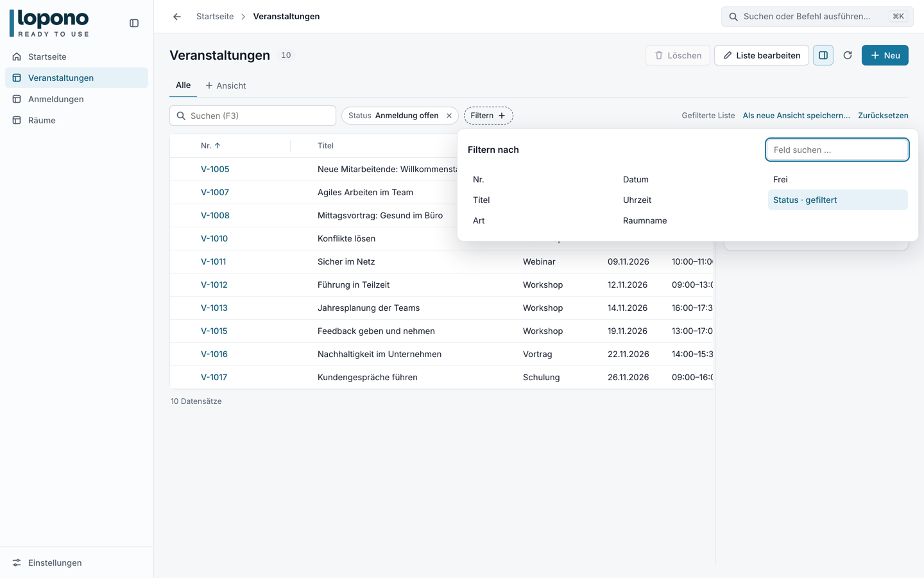Viewport: 924px width, 578px height.
Task: Sort by the Nr. column header
Action: click(210, 146)
